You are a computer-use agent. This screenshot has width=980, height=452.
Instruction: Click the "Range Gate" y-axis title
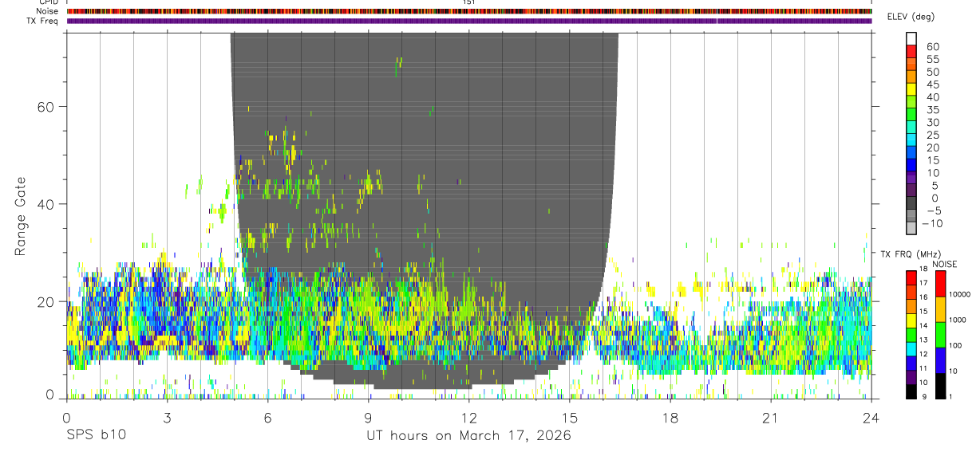[20, 216]
